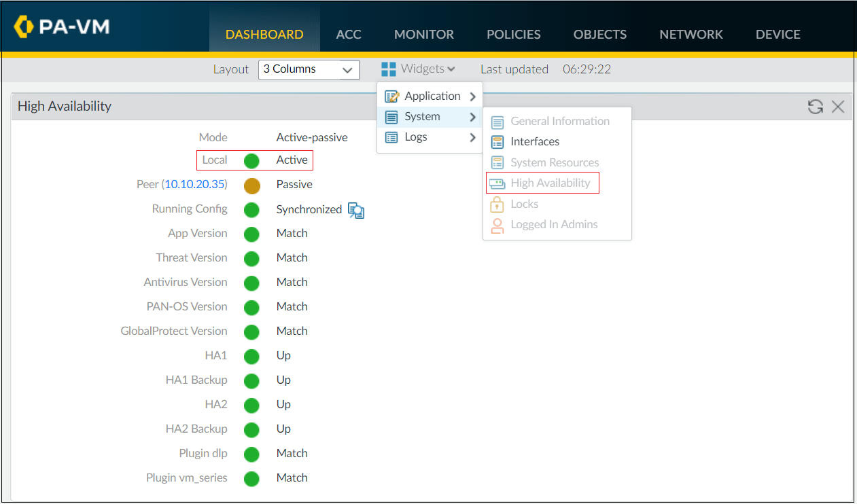Click the Logs widget category icon

[x=391, y=137]
